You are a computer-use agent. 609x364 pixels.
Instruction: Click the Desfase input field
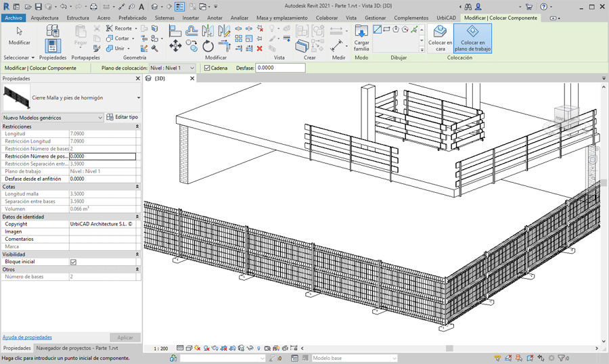tap(279, 68)
